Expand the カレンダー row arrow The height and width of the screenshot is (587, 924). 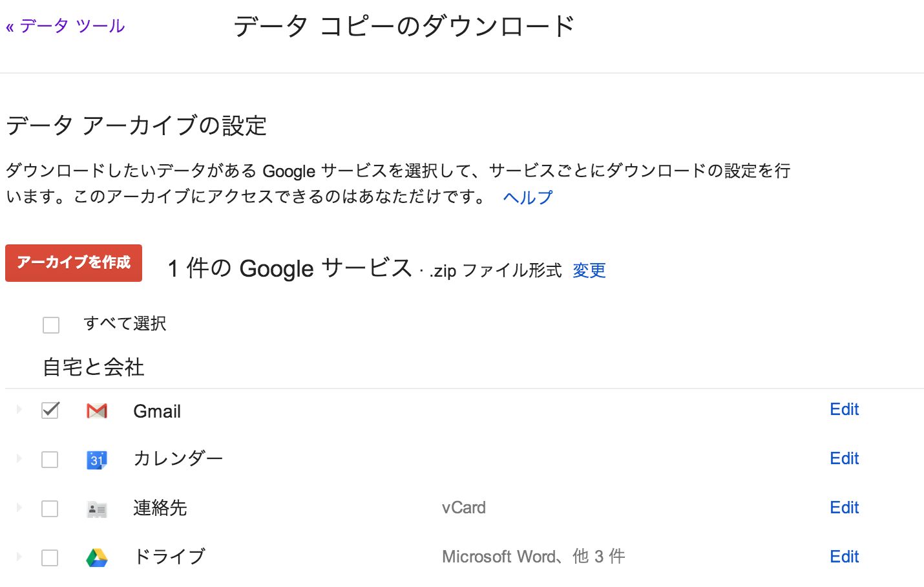tap(19, 458)
